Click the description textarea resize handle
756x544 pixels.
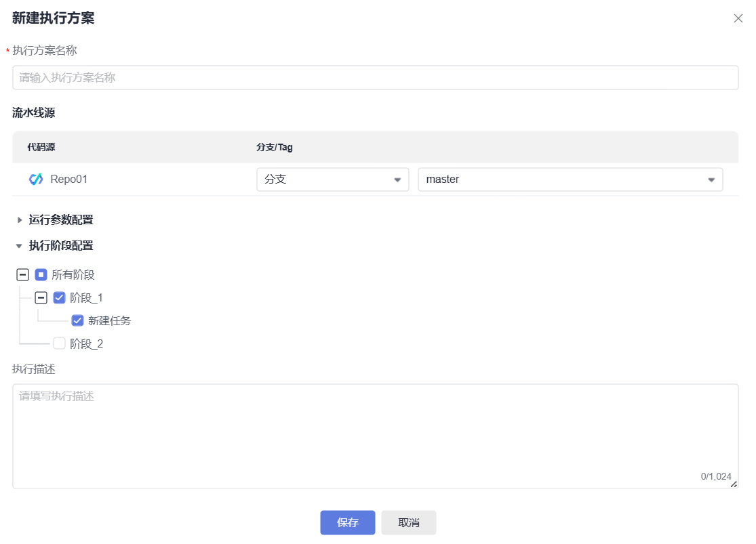click(x=734, y=484)
